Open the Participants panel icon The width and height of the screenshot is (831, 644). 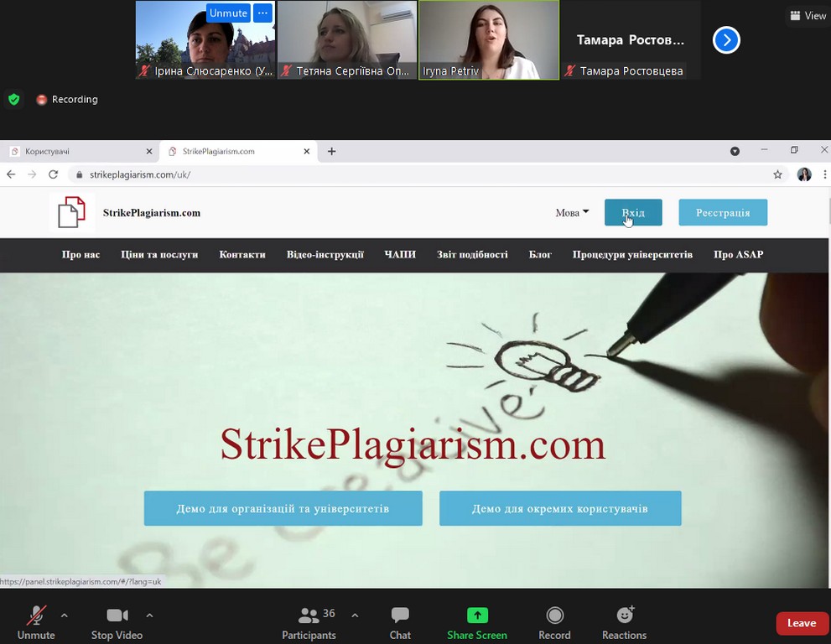pyautogui.click(x=309, y=615)
